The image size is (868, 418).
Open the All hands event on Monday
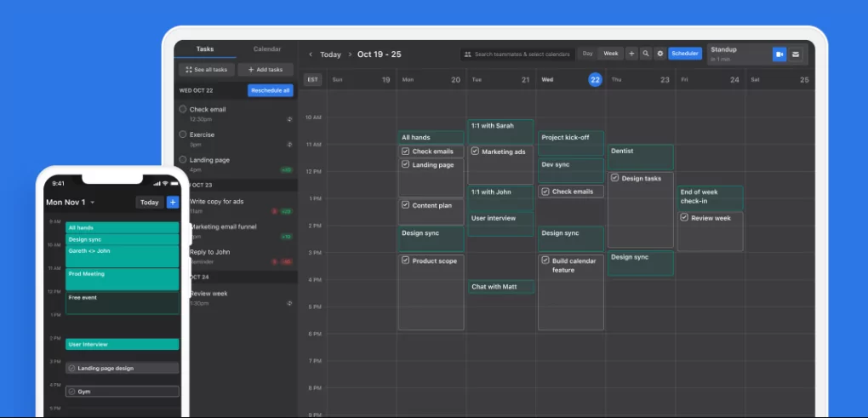click(431, 137)
